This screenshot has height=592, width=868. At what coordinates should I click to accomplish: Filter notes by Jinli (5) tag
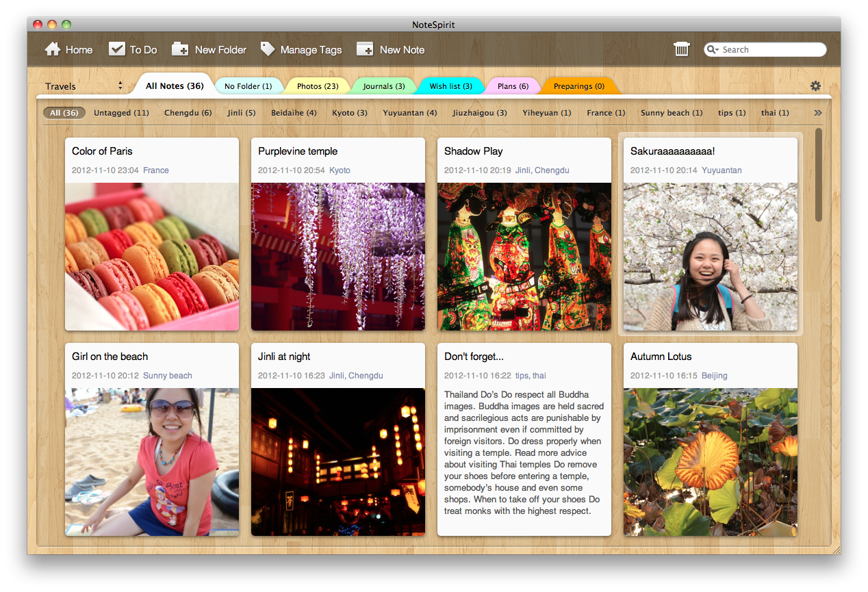[x=242, y=113]
